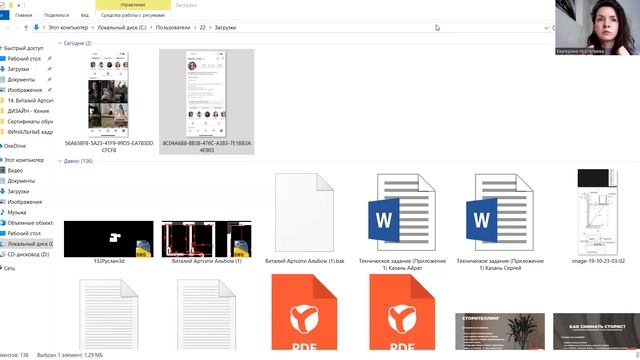Open quick access toolbar customize arrow

pos(19,5)
